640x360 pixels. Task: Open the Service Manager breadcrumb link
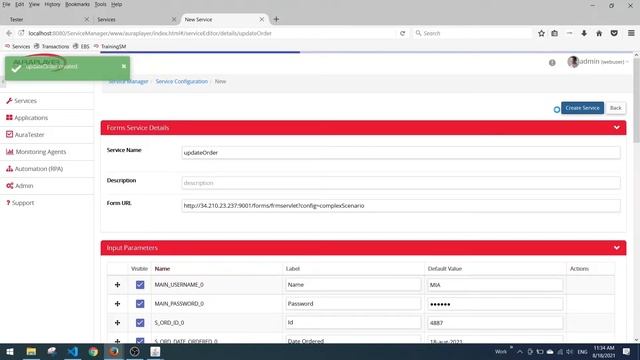coord(128,81)
